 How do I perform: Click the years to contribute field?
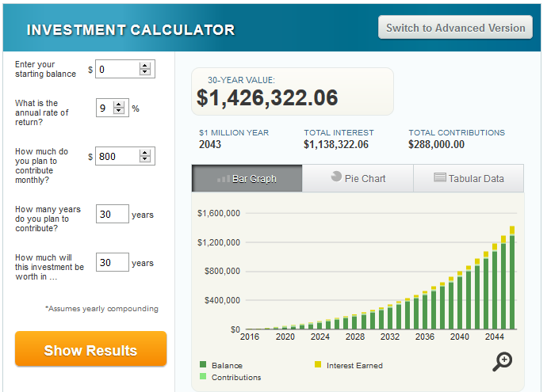click(112, 215)
